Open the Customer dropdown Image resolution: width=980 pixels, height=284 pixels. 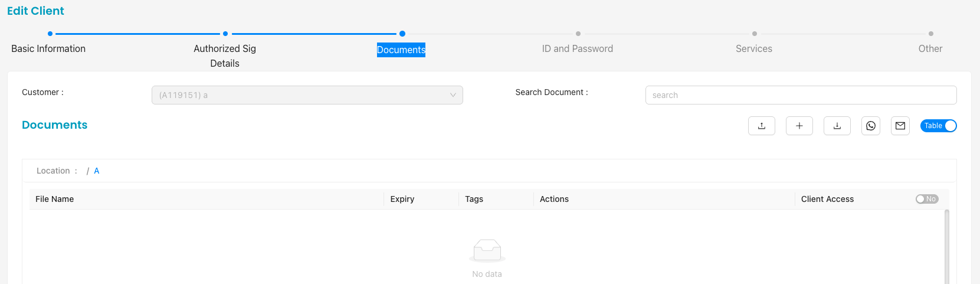click(x=307, y=95)
